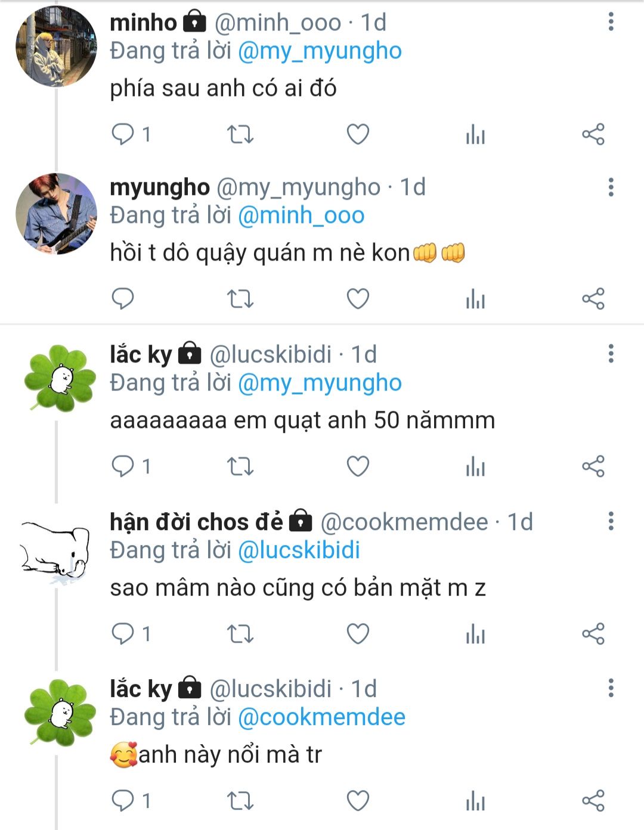
Task: Retweet lắc ky's '50 nămmm' tweet
Action: click(x=240, y=466)
